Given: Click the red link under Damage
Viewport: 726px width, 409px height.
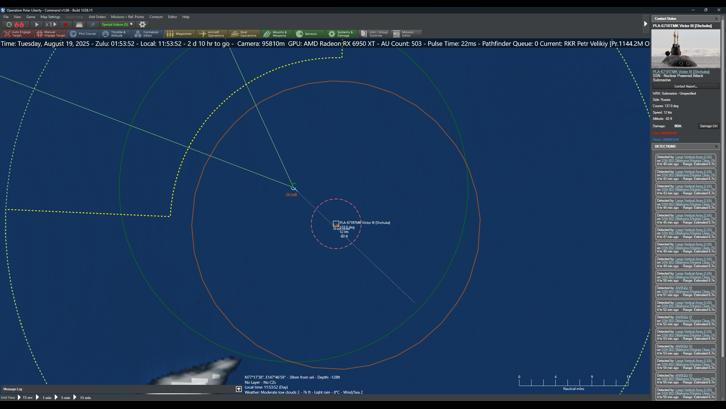Looking at the screenshot, I should pos(665,133).
